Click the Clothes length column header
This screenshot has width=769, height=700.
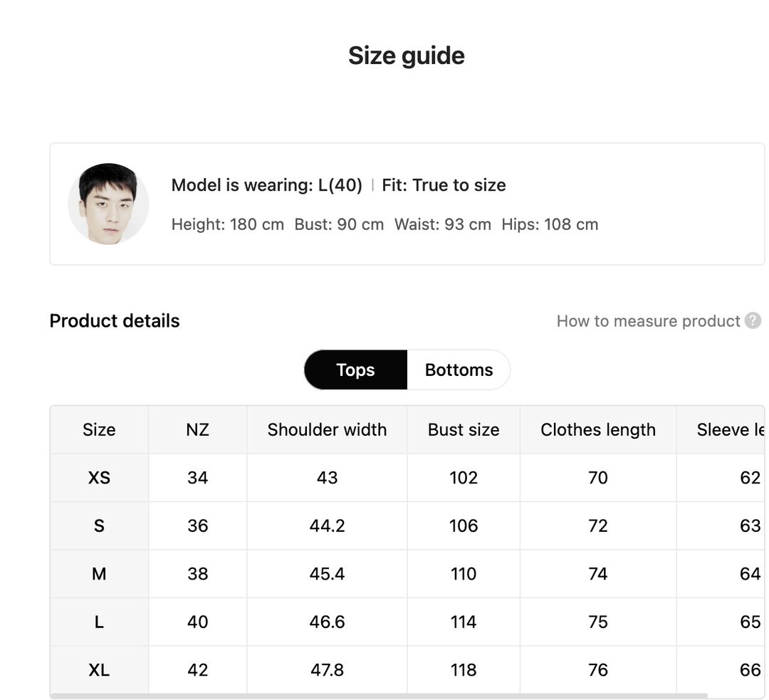pyautogui.click(x=598, y=429)
